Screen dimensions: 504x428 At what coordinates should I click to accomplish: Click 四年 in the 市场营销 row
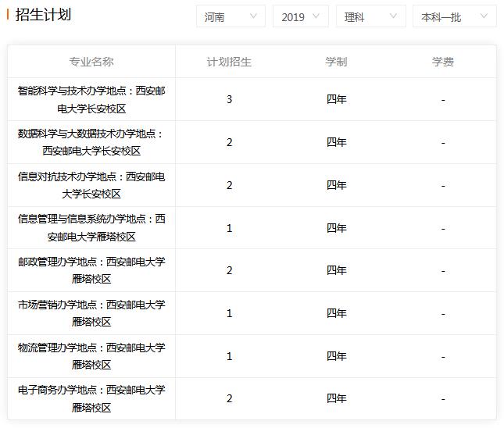tap(337, 313)
